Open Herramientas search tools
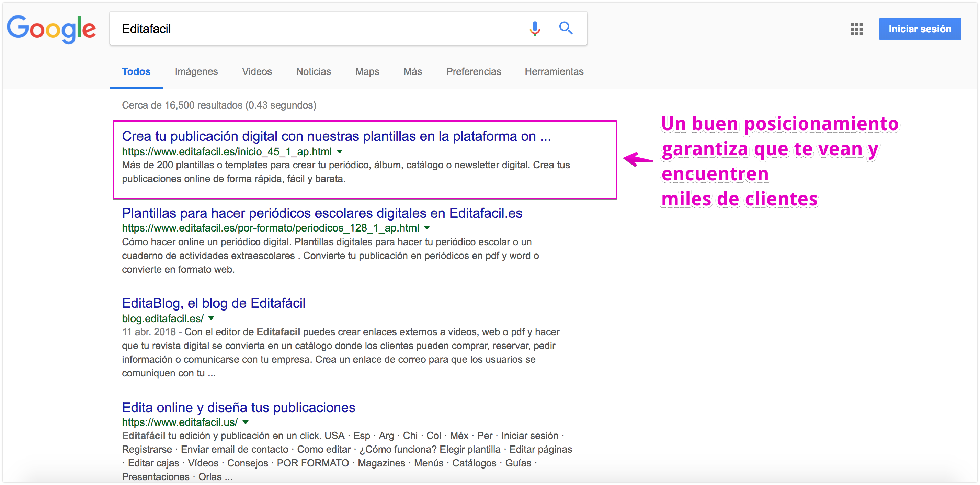This screenshot has width=980, height=485. [554, 71]
